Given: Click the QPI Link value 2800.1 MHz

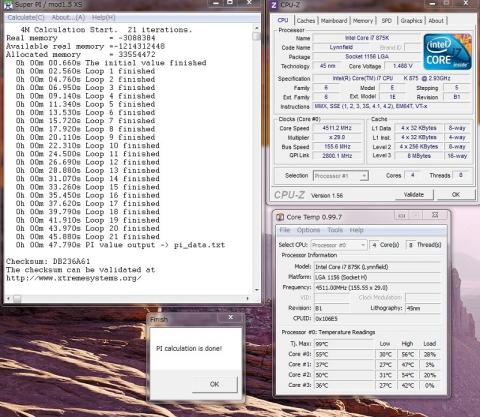Looking at the screenshot, I should (337, 156).
